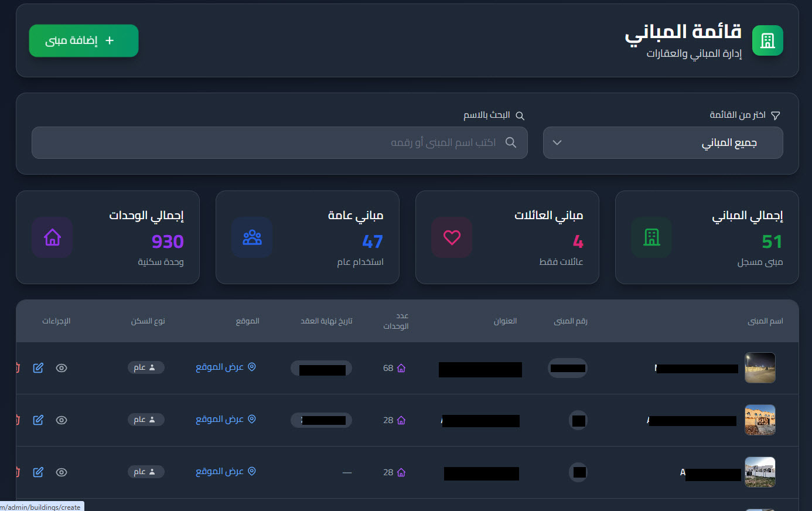Click the قائمة المباني page title
The width and height of the screenshot is (812, 511).
pos(683,32)
